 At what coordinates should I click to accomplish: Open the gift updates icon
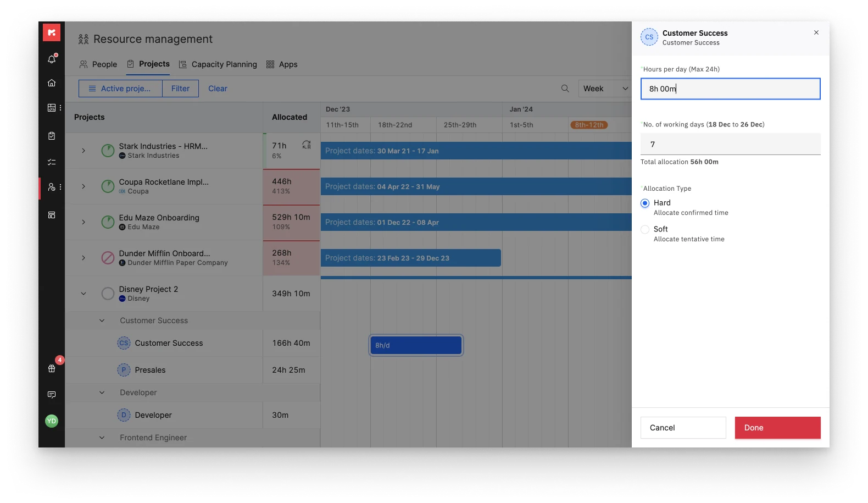(52, 368)
